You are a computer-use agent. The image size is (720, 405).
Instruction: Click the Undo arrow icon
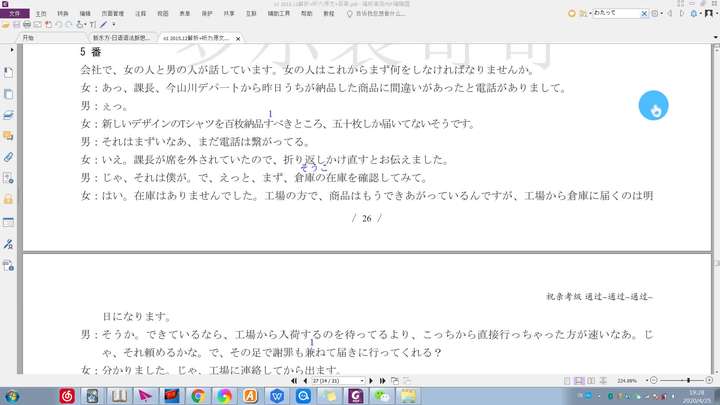58,24
